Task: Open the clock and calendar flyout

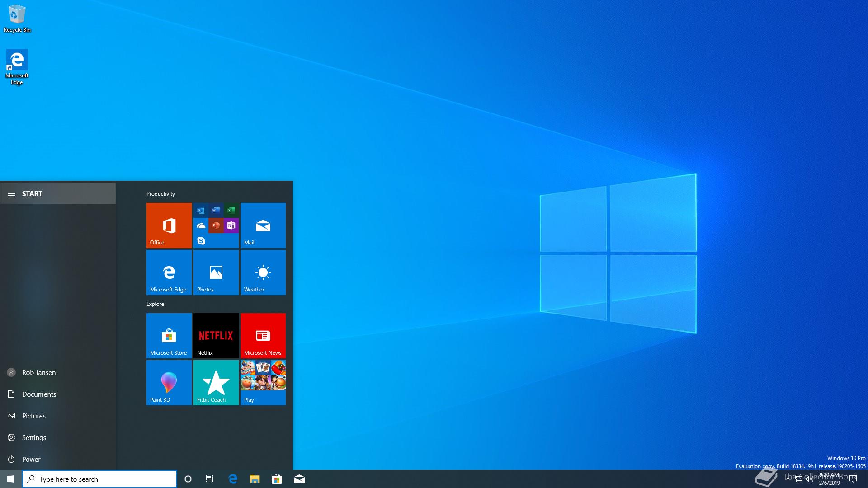Action: tap(830, 479)
